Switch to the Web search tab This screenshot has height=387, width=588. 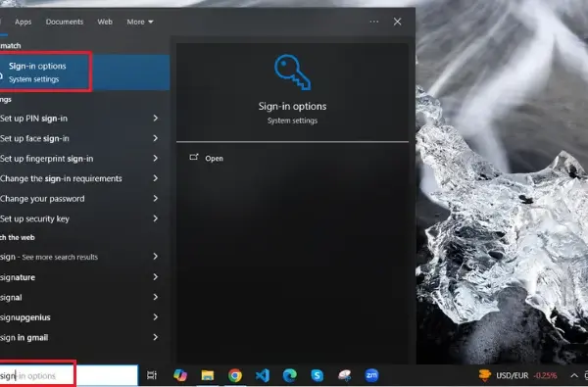pos(105,22)
